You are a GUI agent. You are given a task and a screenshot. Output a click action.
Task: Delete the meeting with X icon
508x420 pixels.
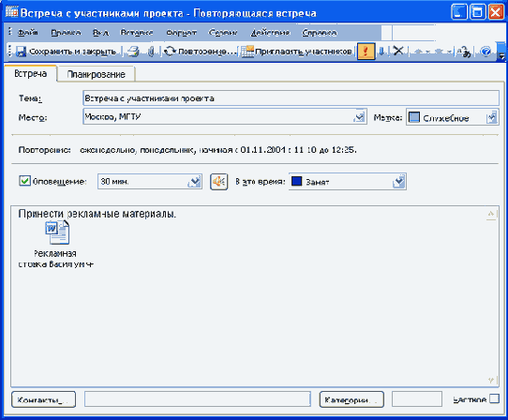pos(398,51)
